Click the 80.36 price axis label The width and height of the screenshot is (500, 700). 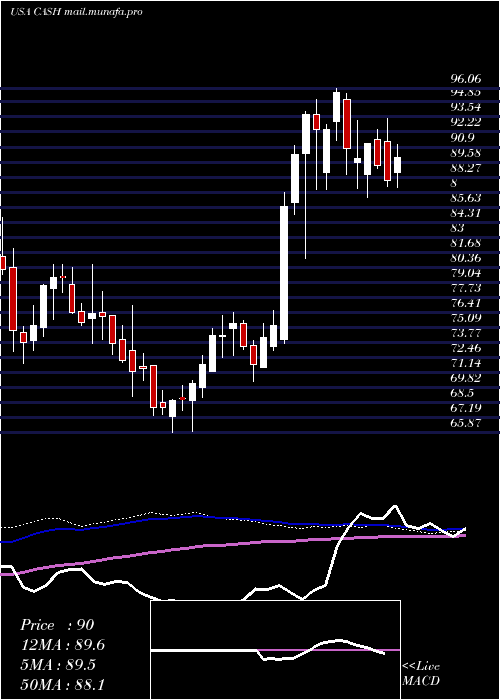coord(466,258)
